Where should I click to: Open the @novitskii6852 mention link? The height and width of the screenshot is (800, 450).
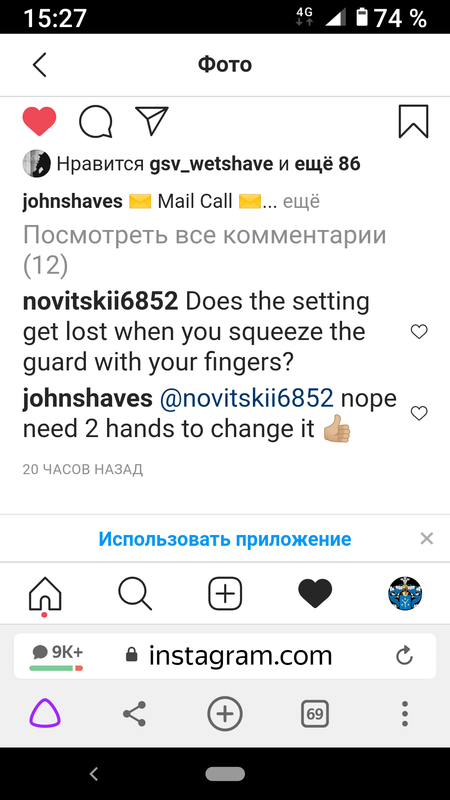[x=246, y=398]
